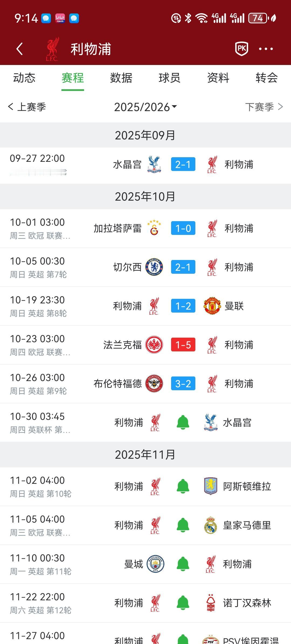Tap the Galatasaray team crest
Screen dimensions: 291x644
(x=154, y=228)
